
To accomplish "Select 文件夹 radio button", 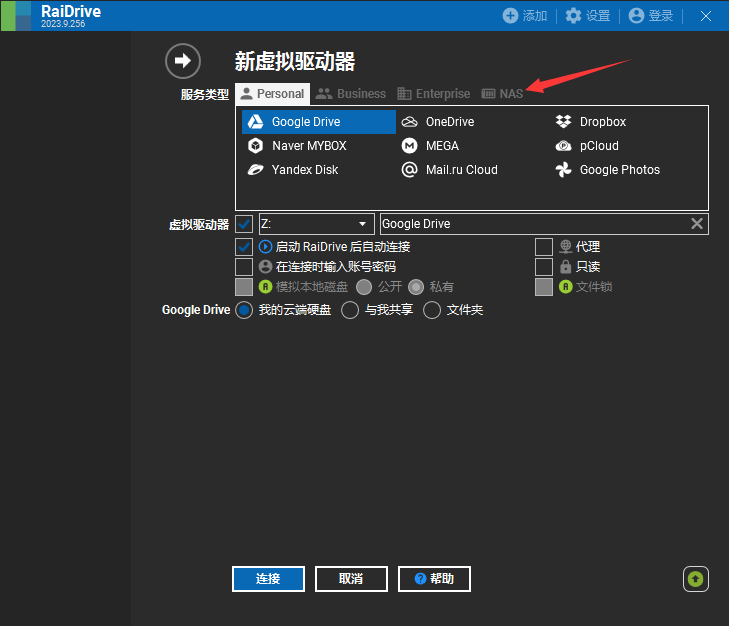I will (x=432, y=310).
